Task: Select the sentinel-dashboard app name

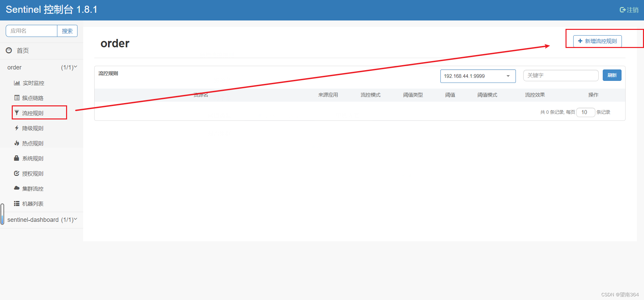Action: coord(33,220)
